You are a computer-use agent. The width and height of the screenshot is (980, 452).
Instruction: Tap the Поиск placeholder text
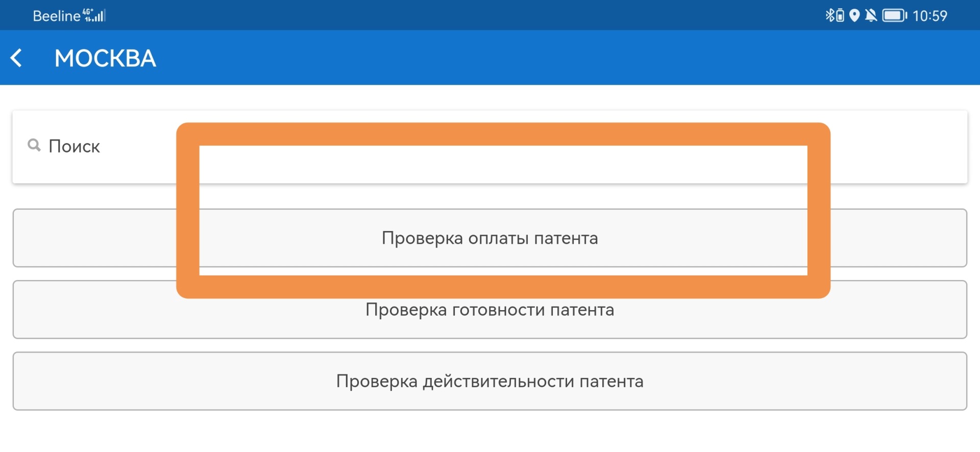coord(74,146)
